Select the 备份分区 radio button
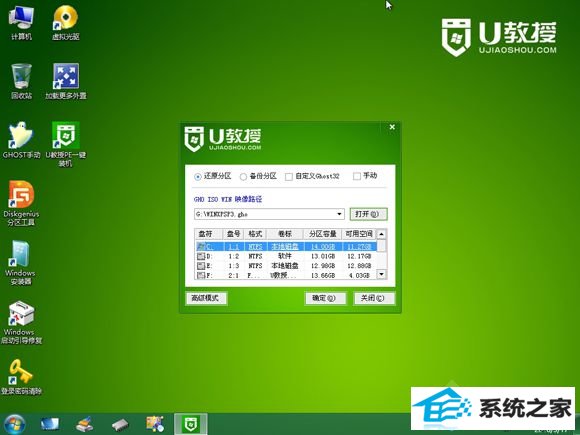The width and height of the screenshot is (580, 435). [243, 177]
